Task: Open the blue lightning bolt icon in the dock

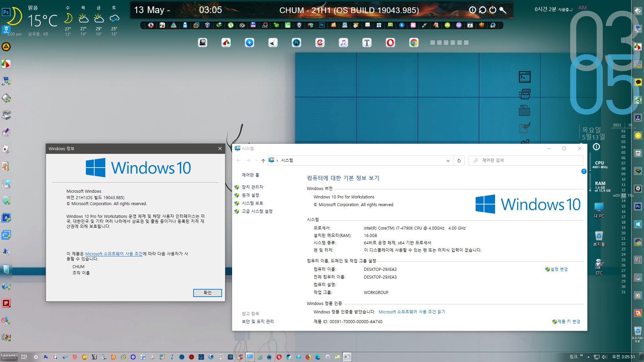Action: coord(250,43)
